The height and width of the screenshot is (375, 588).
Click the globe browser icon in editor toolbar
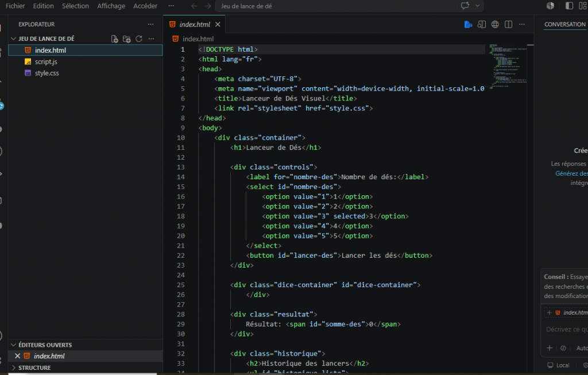tap(495, 24)
